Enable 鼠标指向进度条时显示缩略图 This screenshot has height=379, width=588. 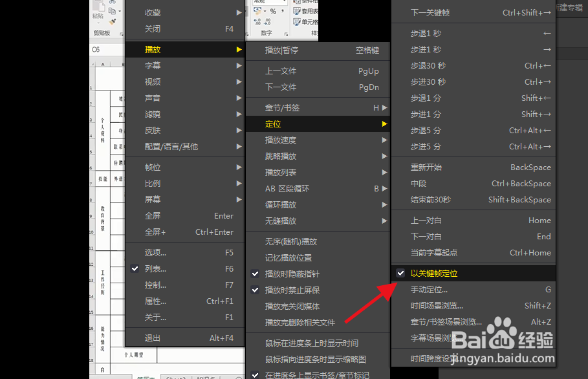click(x=318, y=359)
